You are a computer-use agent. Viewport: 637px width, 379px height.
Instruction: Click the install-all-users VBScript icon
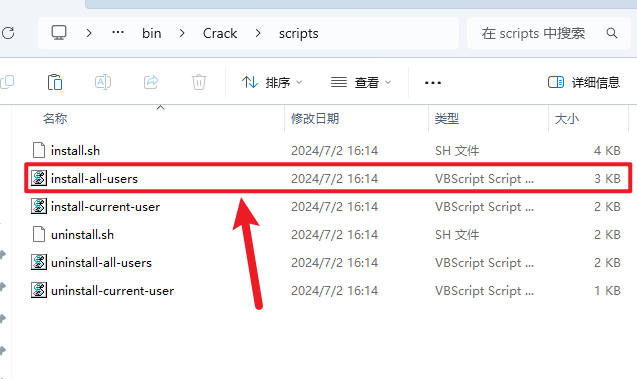[x=39, y=178]
